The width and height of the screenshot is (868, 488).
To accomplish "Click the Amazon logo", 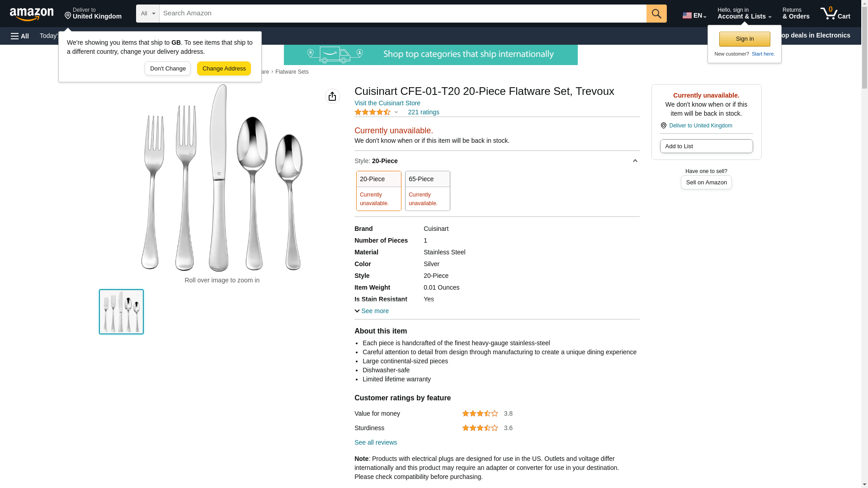I will (x=32, y=14).
